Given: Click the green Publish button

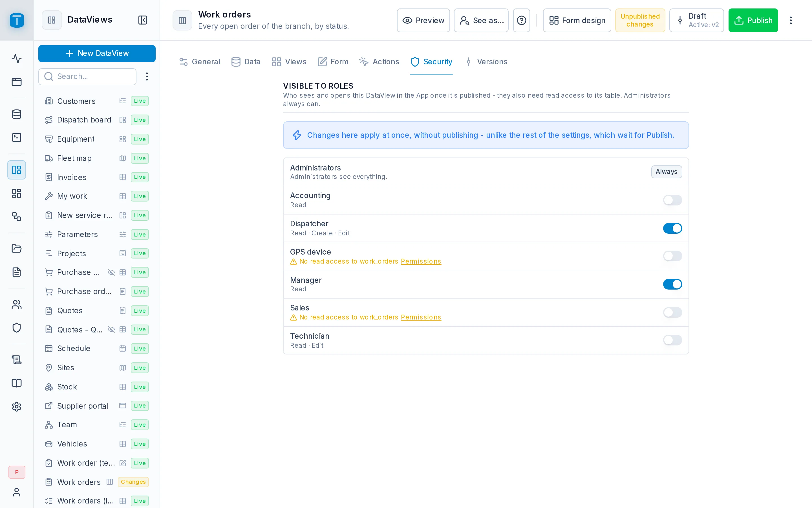Looking at the screenshot, I should [x=753, y=21].
